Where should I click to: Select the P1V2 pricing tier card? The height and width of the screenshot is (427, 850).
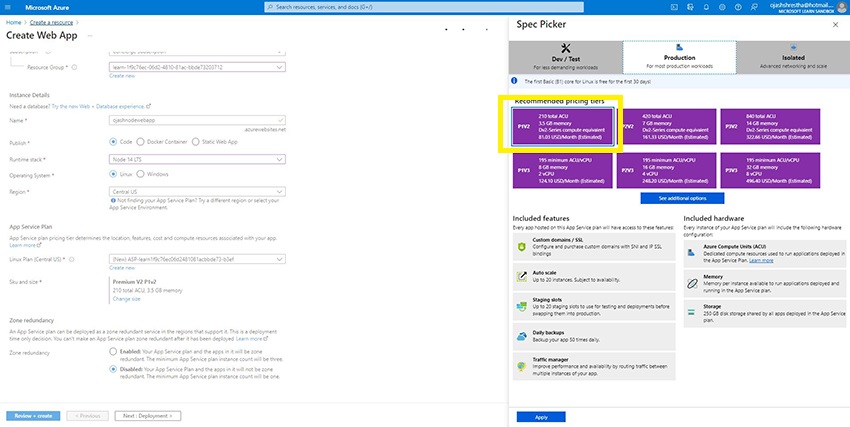tap(563, 127)
